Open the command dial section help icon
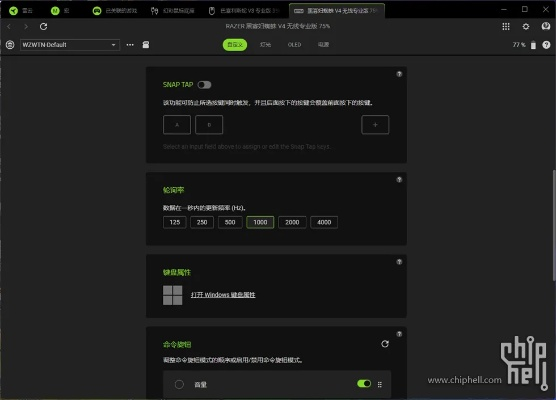Viewport: 556px width, 400px height. pyautogui.click(x=399, y=334)
